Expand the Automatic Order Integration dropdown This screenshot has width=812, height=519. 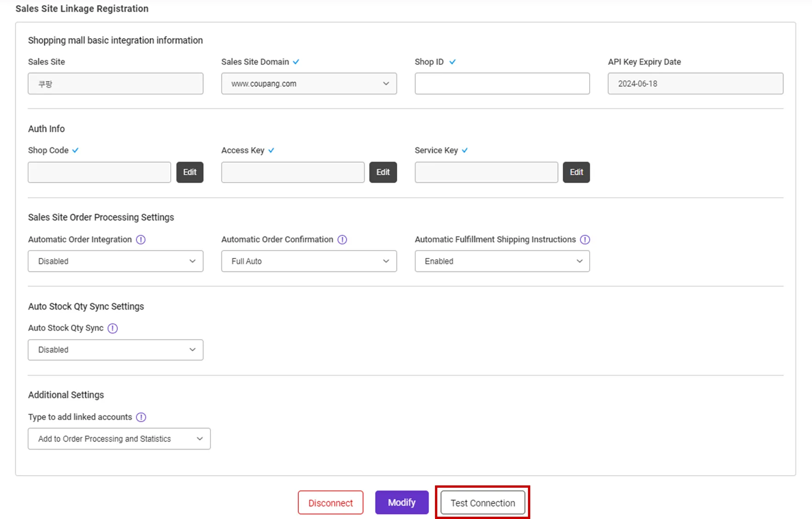116,261
